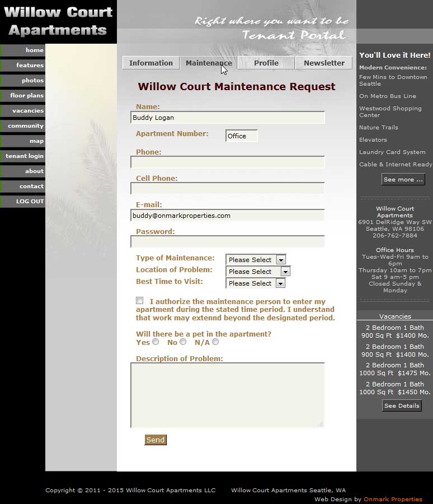The height and width of the screenshot is (504, 433).
Task: Open photos from the sidebar menu
Action: tap(22, 80)
